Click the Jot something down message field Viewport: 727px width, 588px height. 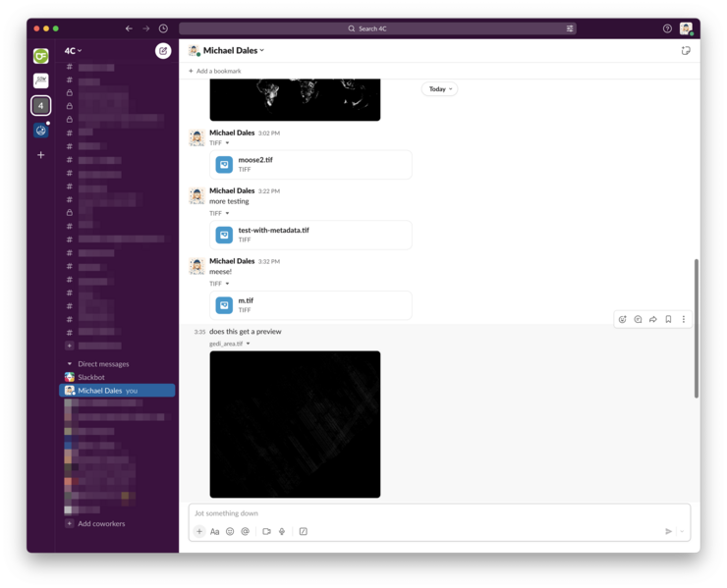[439, 513]
